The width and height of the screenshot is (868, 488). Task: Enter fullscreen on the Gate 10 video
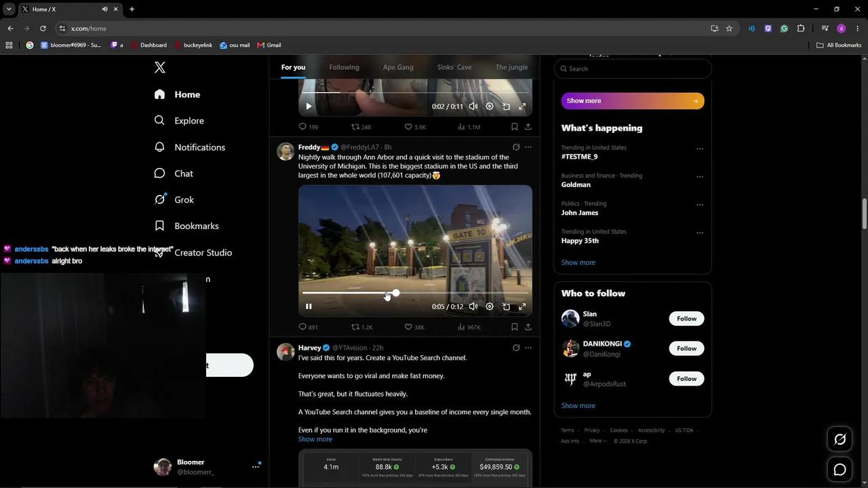tap(522, 306)
